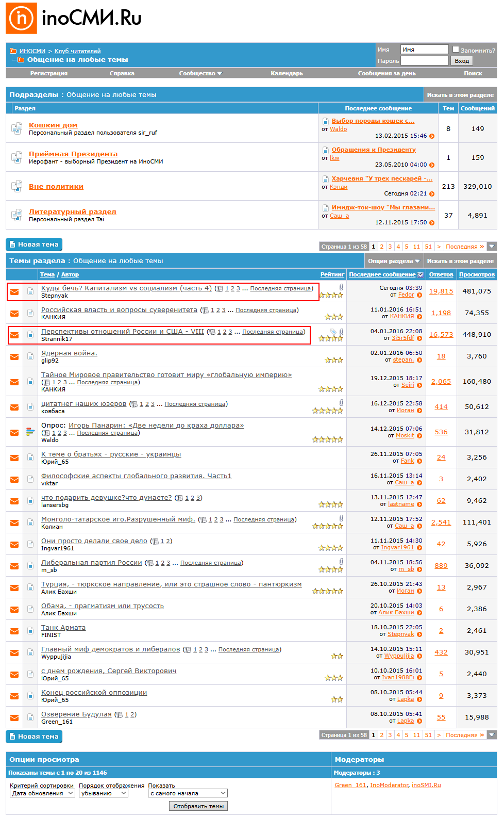
Task: Click the top Новая тема button
Action: (34, 244)
